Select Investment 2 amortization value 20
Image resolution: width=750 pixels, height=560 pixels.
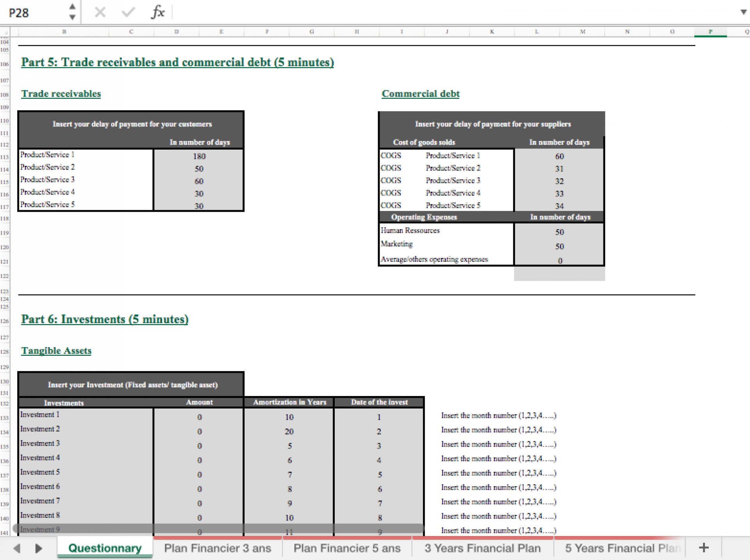click(289, 431)
